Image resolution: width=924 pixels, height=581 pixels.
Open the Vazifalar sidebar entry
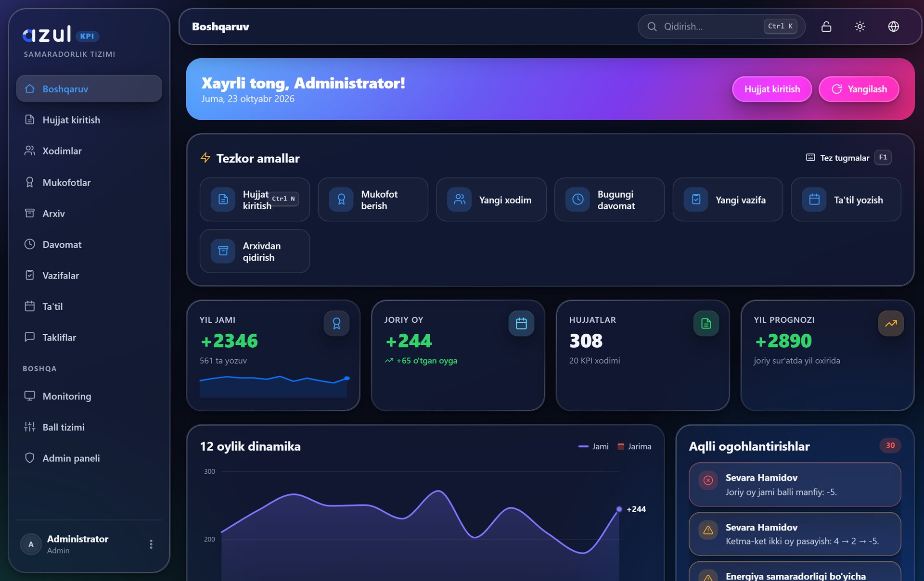click(89, 275)
